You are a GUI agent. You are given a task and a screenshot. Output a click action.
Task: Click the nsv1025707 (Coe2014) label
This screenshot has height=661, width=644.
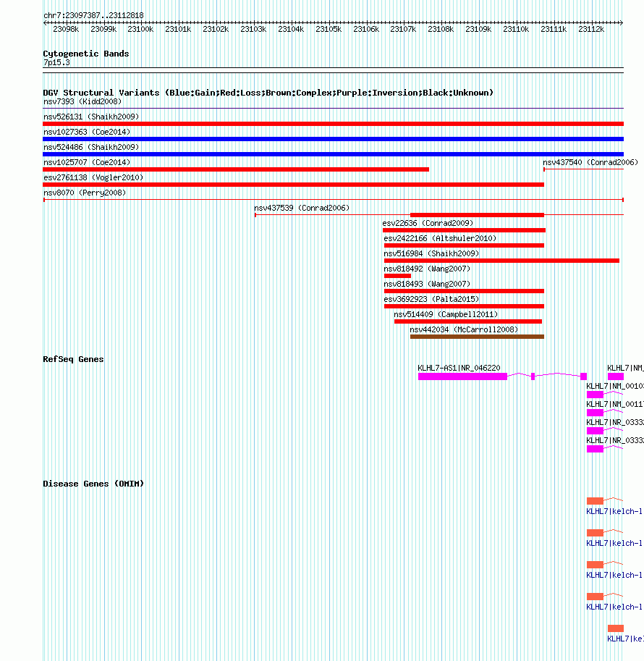point(87,162)
